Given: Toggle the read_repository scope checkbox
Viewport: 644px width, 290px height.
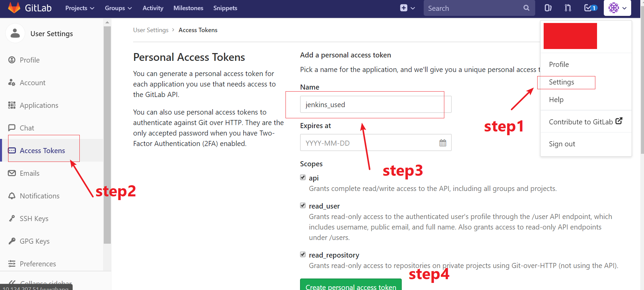Looking at the screenshot, I should tap(303, 255).
